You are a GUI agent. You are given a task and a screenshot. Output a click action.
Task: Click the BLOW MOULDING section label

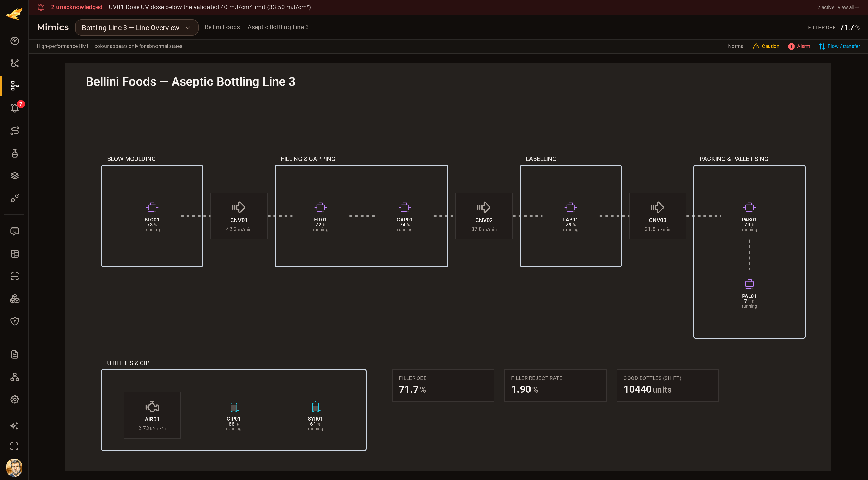tap(131, 159)
